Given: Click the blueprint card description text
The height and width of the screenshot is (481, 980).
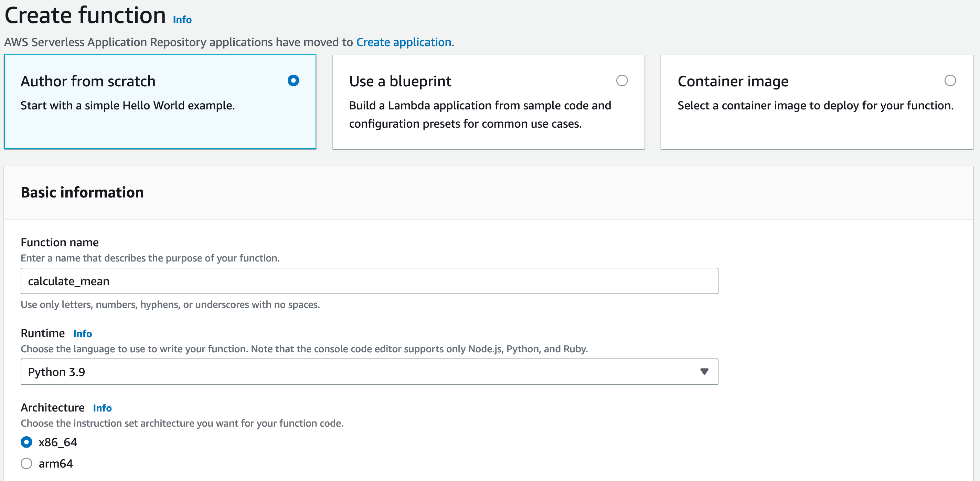Looking at the screenshot, I should coord(480,115).
